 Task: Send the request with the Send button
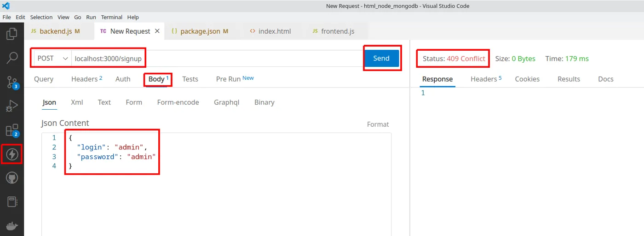pos(381,59)
